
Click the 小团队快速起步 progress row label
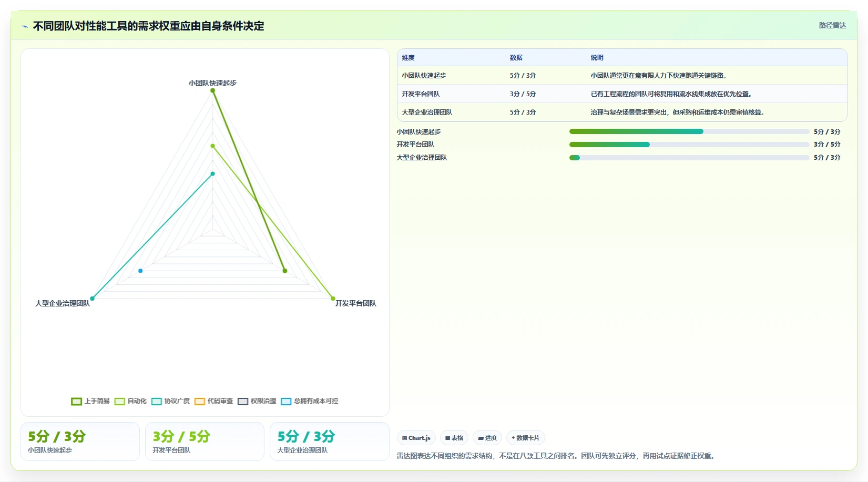tap(418, 132)
